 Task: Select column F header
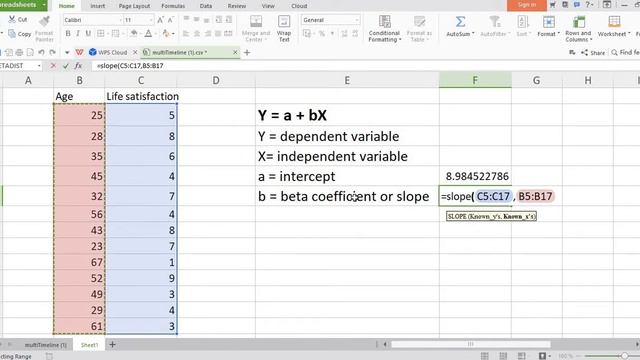pos(475,80)
